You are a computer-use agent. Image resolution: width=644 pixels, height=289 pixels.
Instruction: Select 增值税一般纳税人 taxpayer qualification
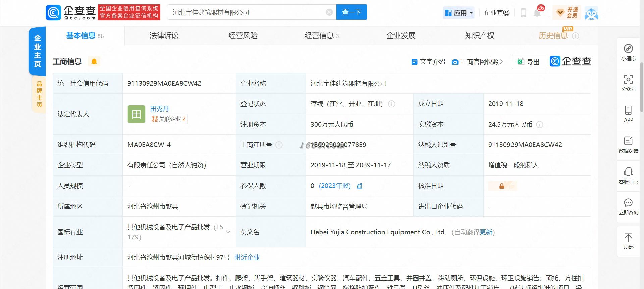click(x=514, y=165)
